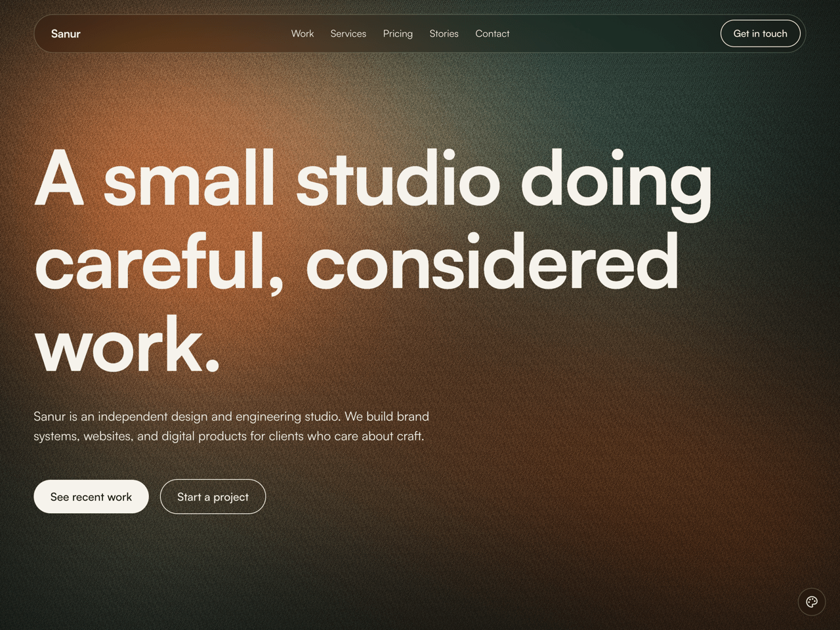The width and height of the screenshot is (840, 630).
Task: Click the headline word "work."
Action: pos(127,346)
